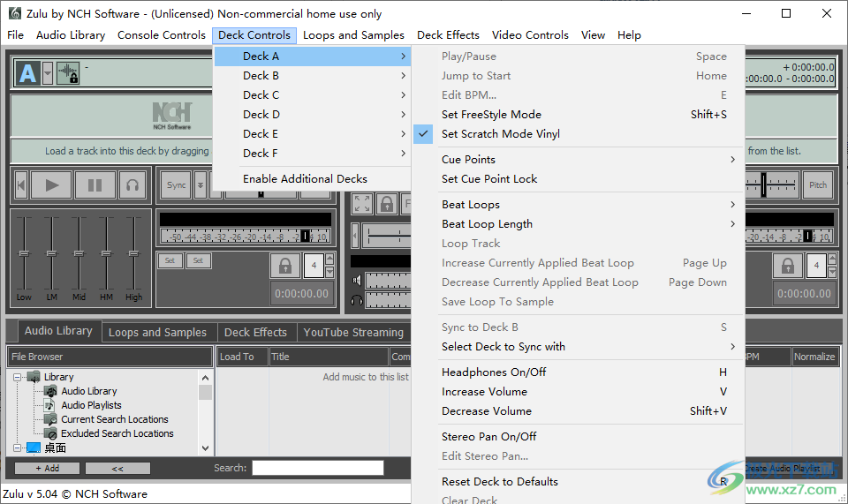
Task: Click the expand arrows icon in center console
Action: (362, 204)
